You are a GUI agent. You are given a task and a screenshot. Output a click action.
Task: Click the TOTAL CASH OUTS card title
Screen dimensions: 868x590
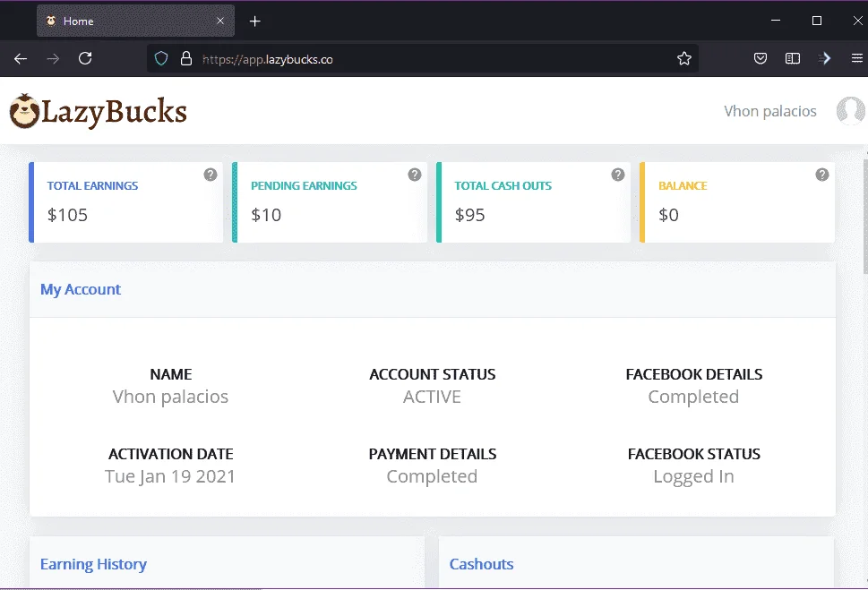[503, 186]
